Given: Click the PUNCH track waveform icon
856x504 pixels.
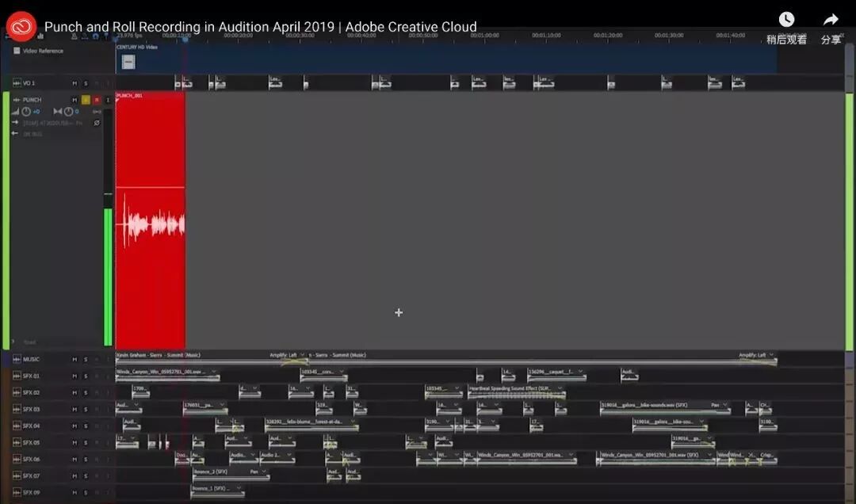Looking at the screenshot, I should pos(17,100).
